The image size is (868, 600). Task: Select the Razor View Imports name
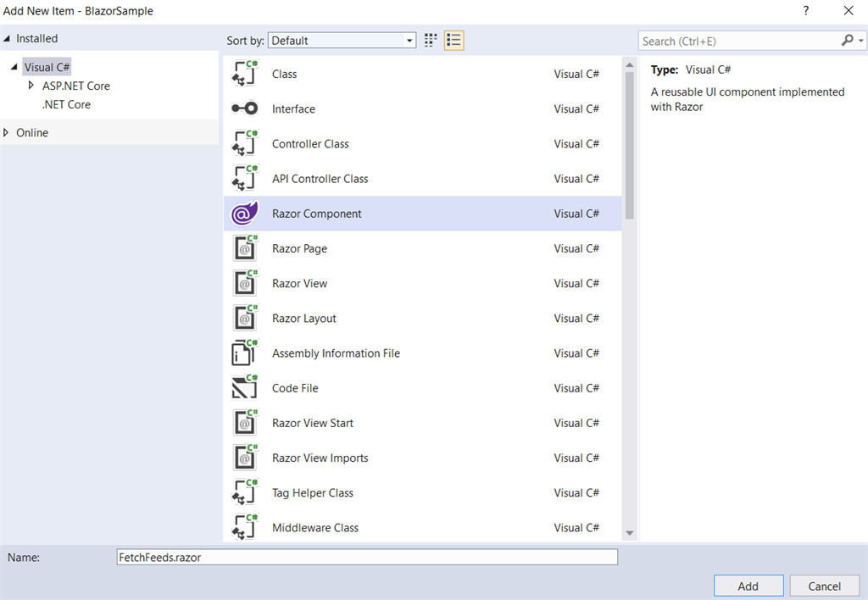click(x=320, y=458)
